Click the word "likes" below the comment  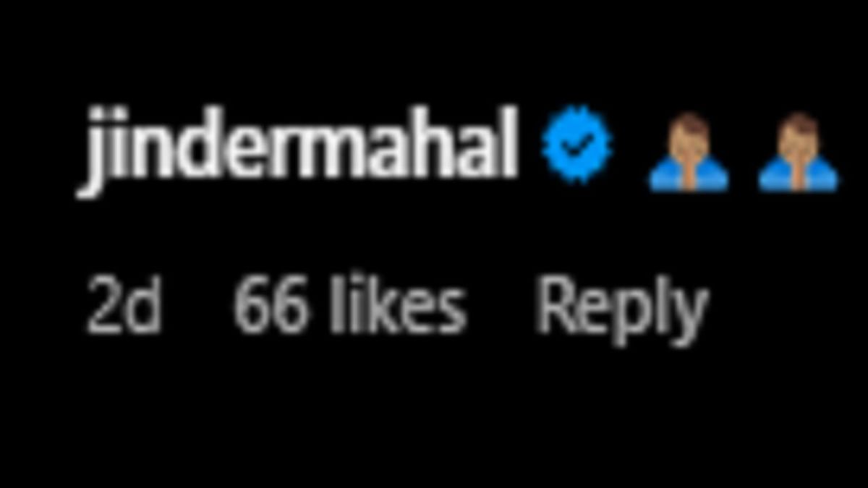pyautogui.click(x=397, y=307)
